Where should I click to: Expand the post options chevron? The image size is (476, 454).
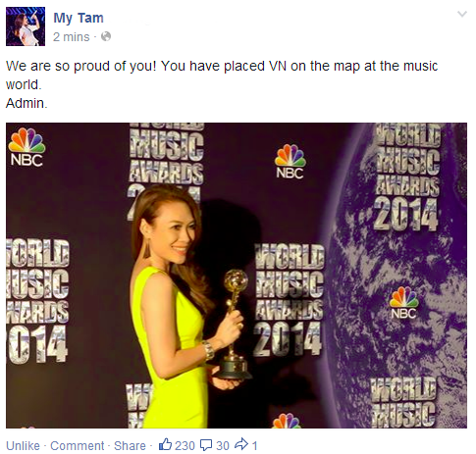(x=462, y=14)
